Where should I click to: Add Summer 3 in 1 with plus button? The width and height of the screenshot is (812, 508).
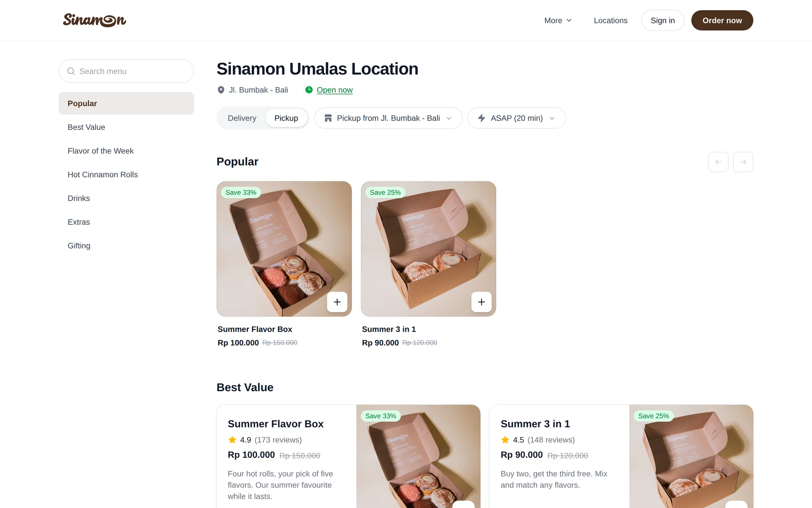coord(482,302)
